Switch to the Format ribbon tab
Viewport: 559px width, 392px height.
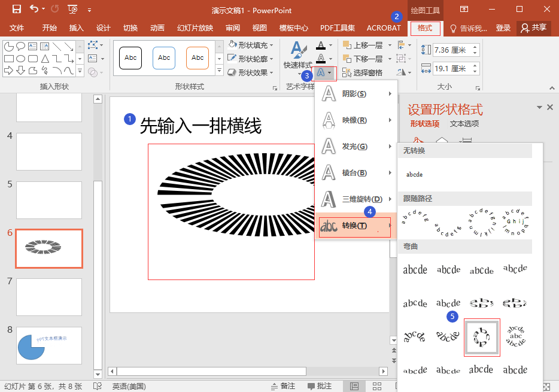[x=425, y=28]
